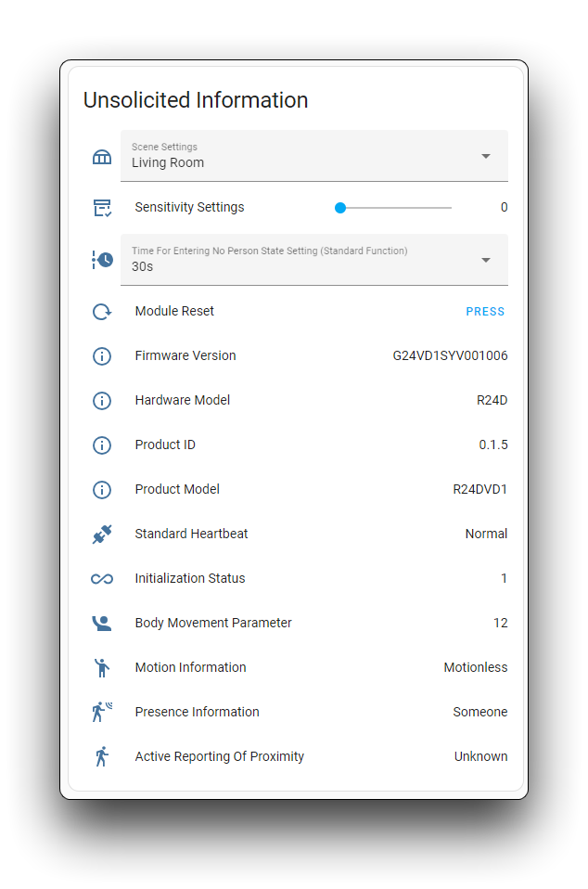
Task: Click the no-person time clock icon
Action: pos(102,260)
